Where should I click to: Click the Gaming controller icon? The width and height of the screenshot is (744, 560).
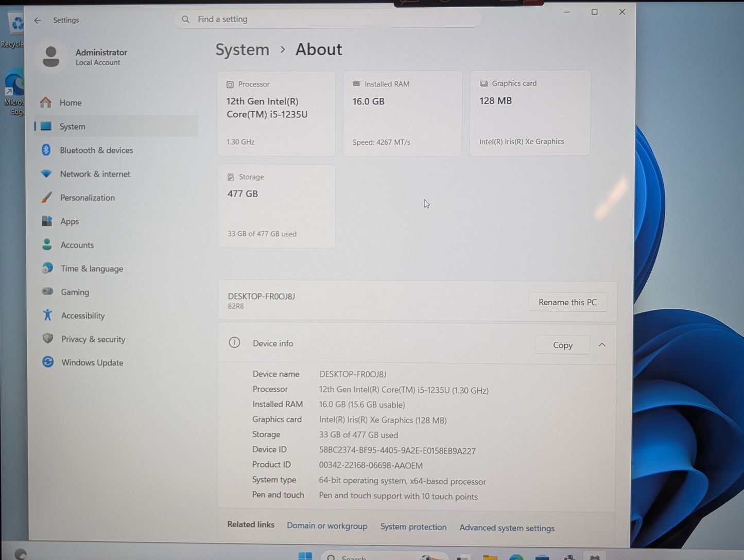pyautogui.click(x=47, y=291)
